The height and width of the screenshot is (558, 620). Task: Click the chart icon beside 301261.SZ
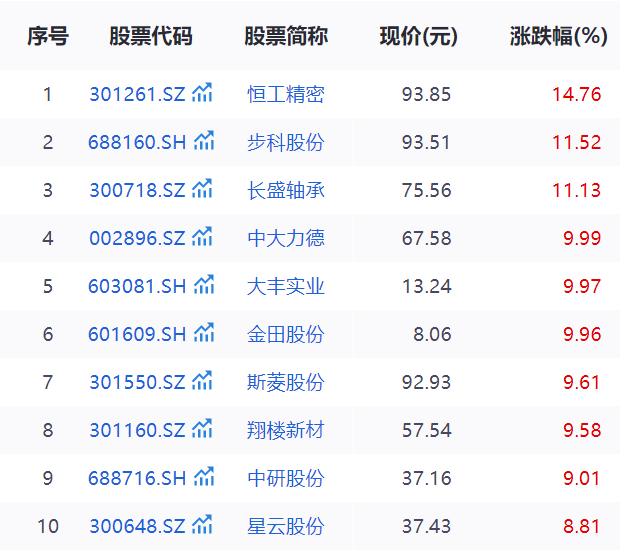click(202, 94)
